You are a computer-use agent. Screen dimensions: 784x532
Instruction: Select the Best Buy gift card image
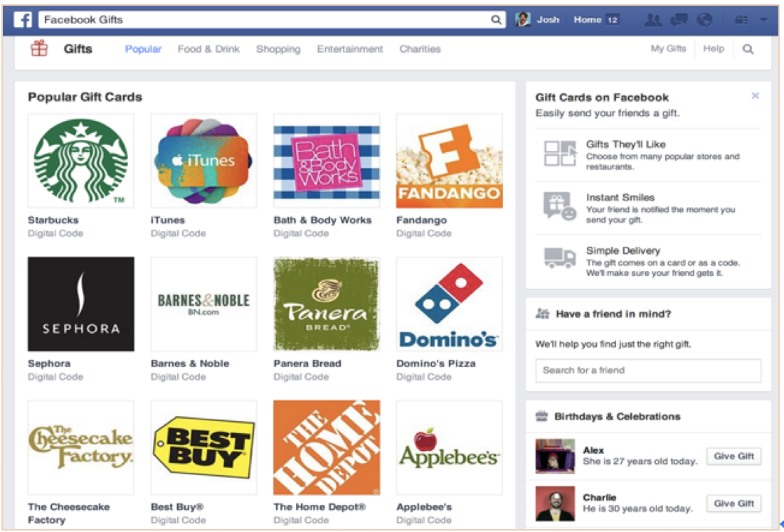204,447
